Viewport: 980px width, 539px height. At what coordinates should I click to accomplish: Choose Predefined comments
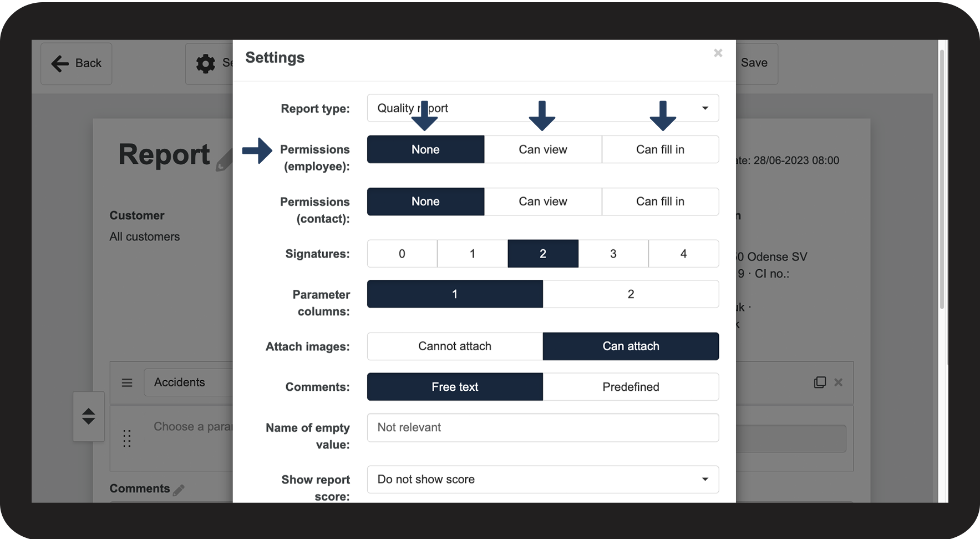(631, 387)
